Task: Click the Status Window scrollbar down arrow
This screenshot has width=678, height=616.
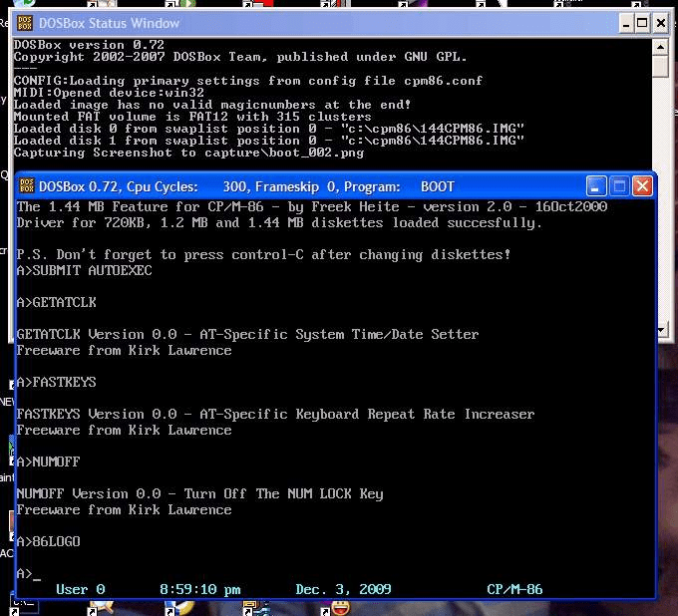Action: [x=662, y=331]
